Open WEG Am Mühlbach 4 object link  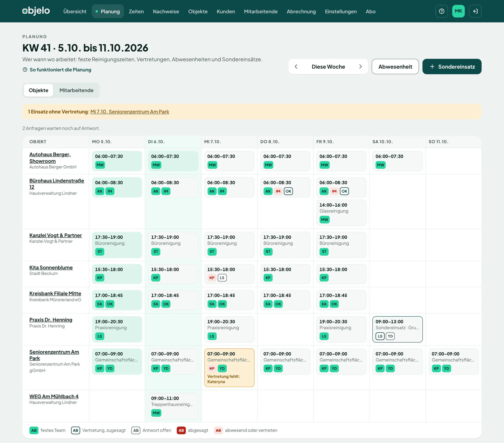[54, 396]
